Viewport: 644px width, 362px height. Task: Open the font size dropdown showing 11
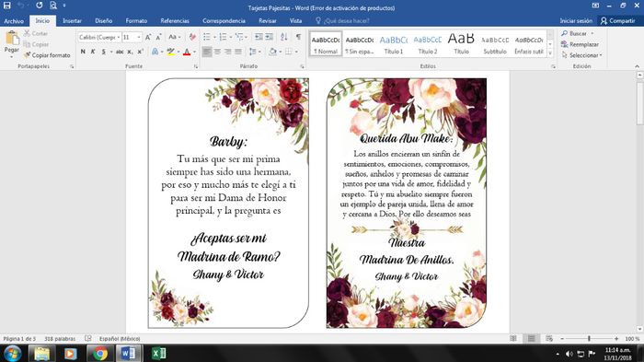[x=139, y=38]
